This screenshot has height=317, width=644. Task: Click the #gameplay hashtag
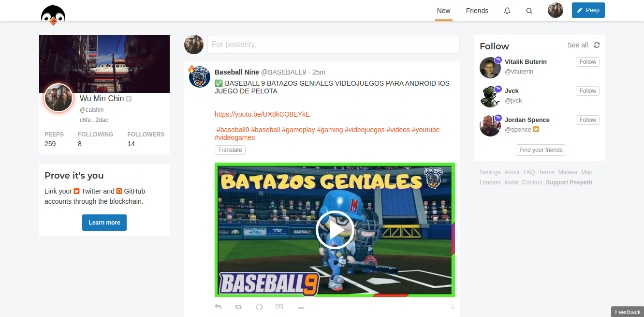[x=298, y=130]
